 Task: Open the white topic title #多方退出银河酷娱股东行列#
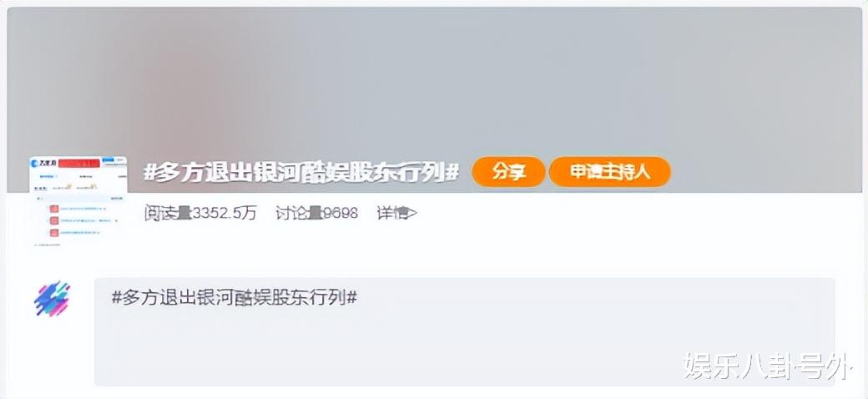pyautogui.click(x=301, y=173)
